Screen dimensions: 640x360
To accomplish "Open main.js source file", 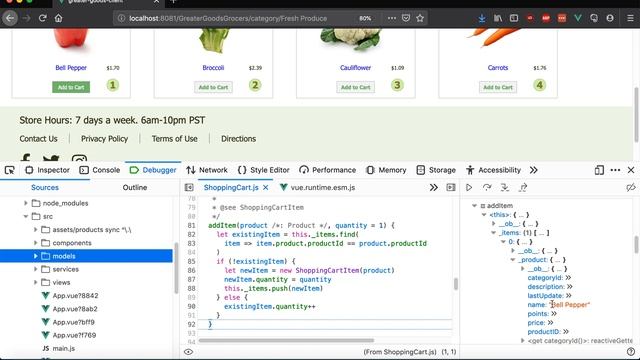I will coord(63,349).
